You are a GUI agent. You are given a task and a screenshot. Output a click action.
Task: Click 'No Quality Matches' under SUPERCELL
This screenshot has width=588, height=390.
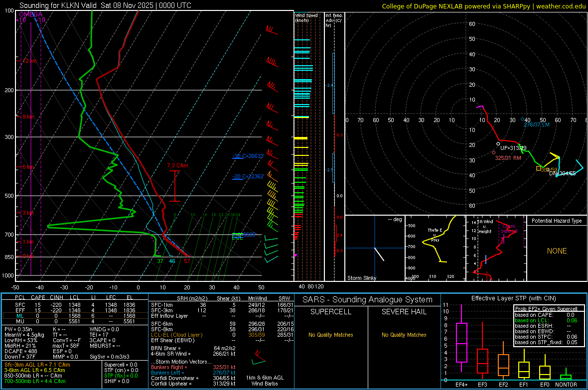pos(331,335)
